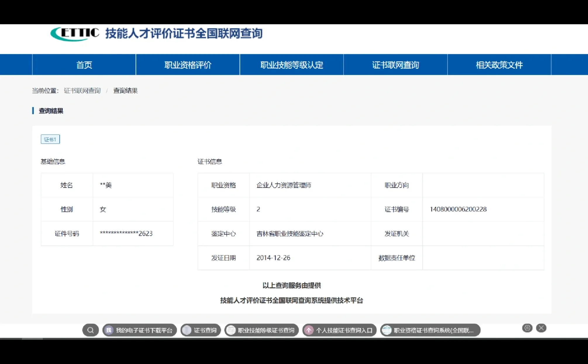Open 职业资格证书查询系统(全国联网) shortcut
The width and height of the screenshot is (588, 364).
coord(430,330)
